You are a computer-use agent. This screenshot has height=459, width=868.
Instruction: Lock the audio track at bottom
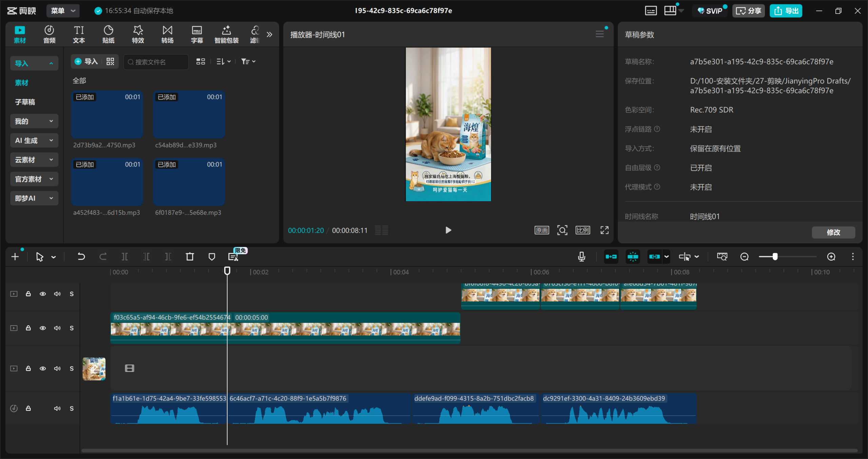(28, 408)
